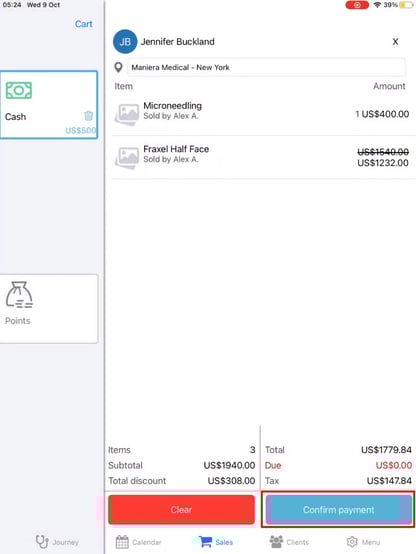Open the Clients tab

289,542
